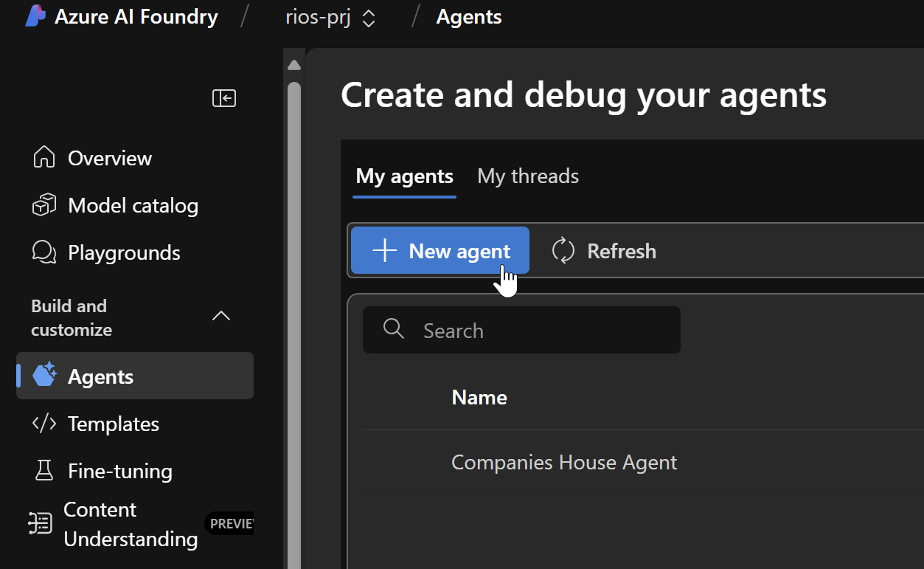924x569 pixels.
Task: Collapse the sidebar with the panel icon
Action: point(224,98)
